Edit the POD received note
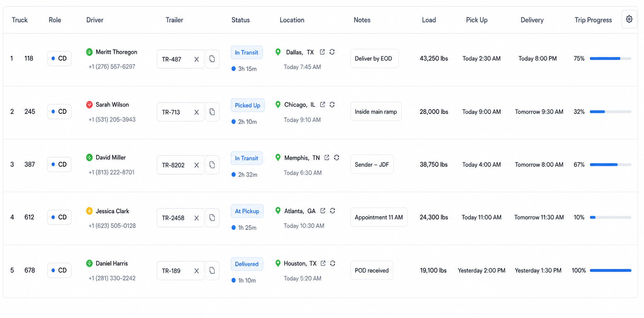 point(372,270)
